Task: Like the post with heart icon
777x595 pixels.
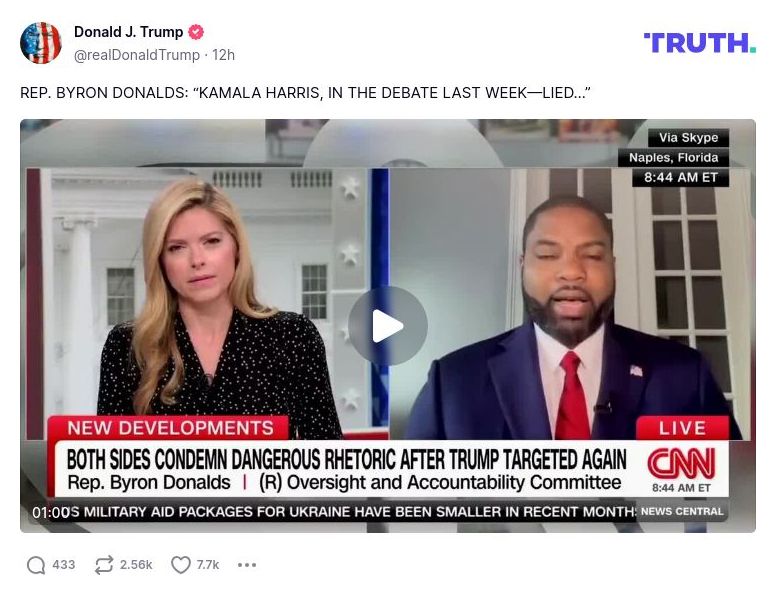Action: point(180,565)
